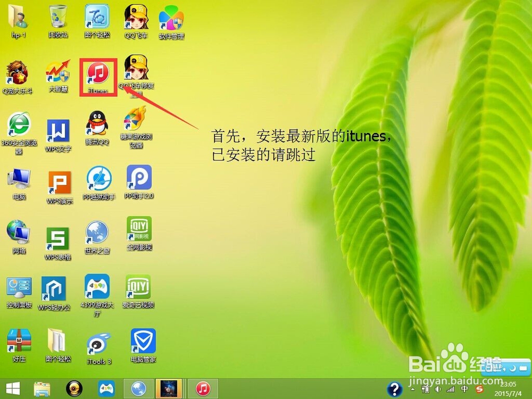Open the iTunes desktop shortcut
Viewport: 532px width, 399px height.
(x=98, y=77)
